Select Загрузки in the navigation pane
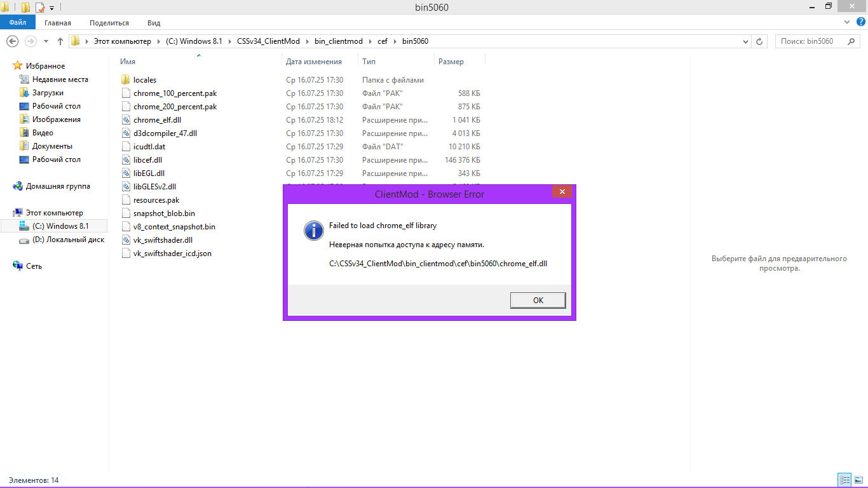 [x=48, y=93]
